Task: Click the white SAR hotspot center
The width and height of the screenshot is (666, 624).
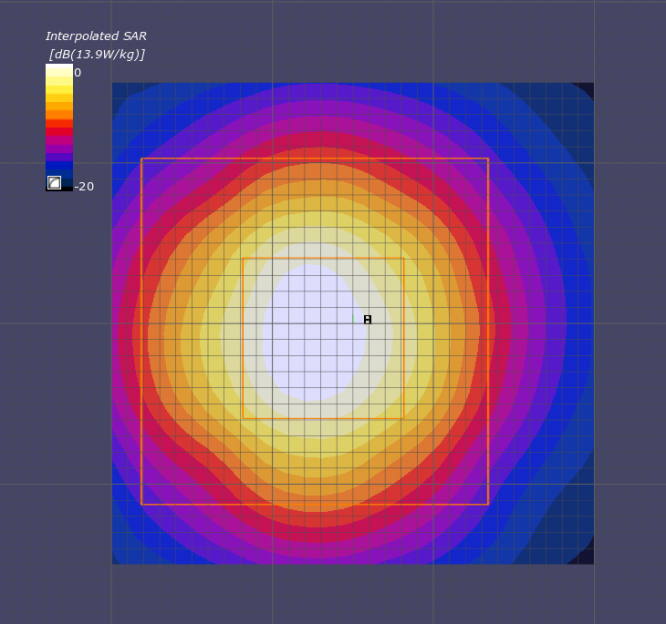Action: [314, 333]
